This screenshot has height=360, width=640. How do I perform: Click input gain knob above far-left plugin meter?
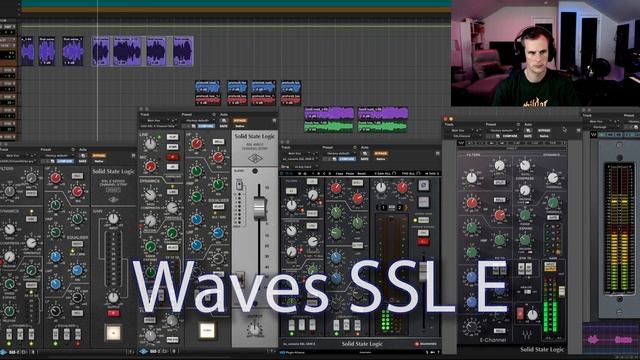(113, 219)
